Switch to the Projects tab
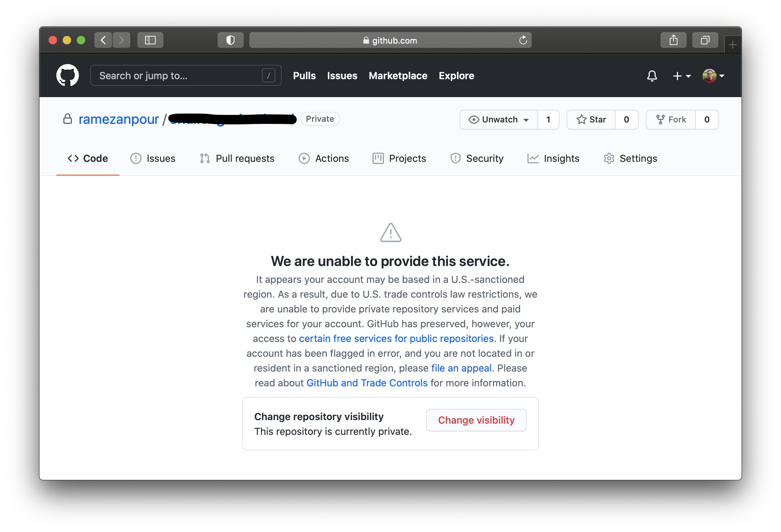 click(399, 158)
